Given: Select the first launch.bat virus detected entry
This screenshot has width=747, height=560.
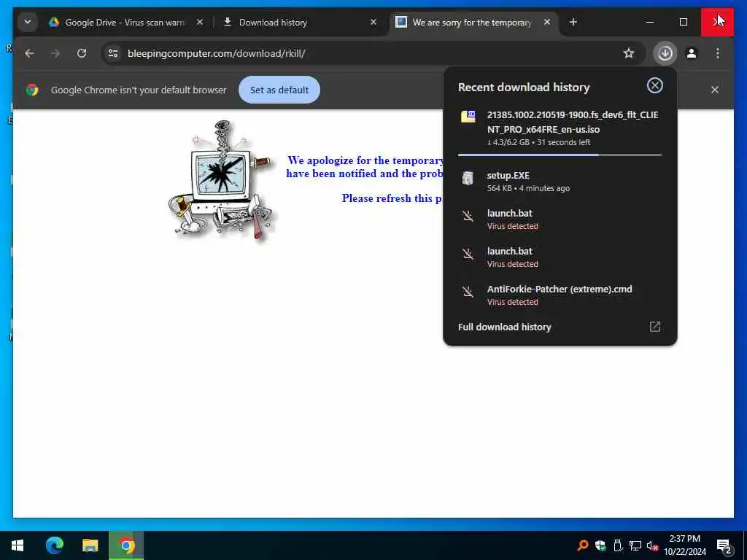Looking at the screenshot, I should click(x=560, y=219).
